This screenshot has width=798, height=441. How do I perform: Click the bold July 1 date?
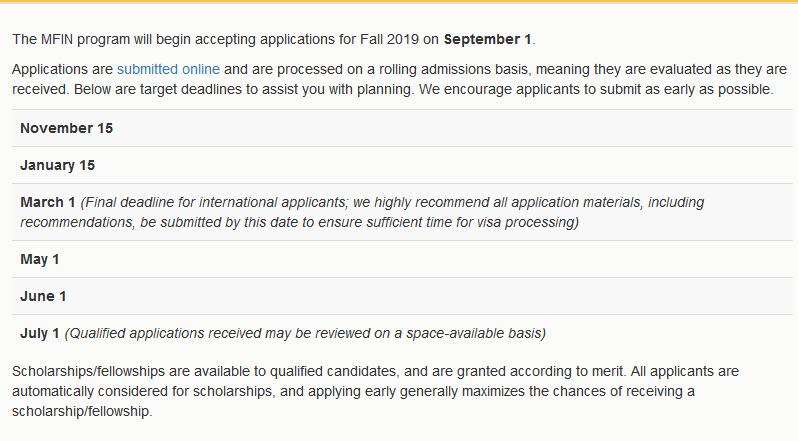40,334
